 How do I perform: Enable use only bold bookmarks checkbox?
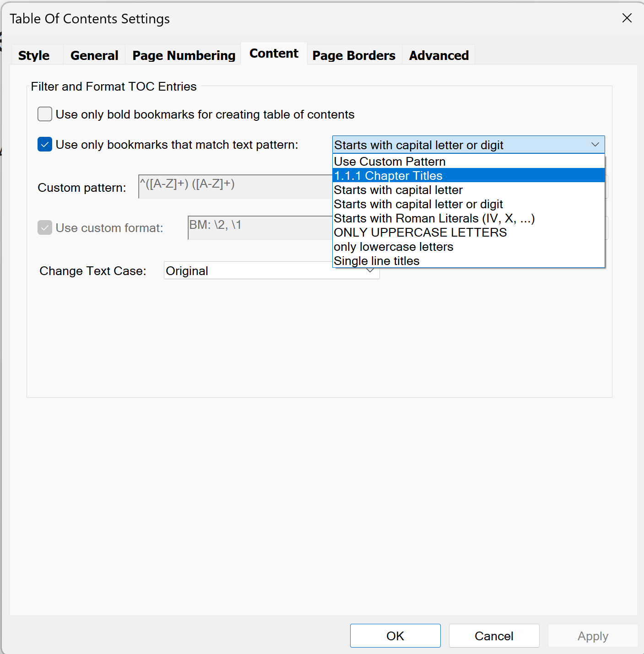(45, 114)
